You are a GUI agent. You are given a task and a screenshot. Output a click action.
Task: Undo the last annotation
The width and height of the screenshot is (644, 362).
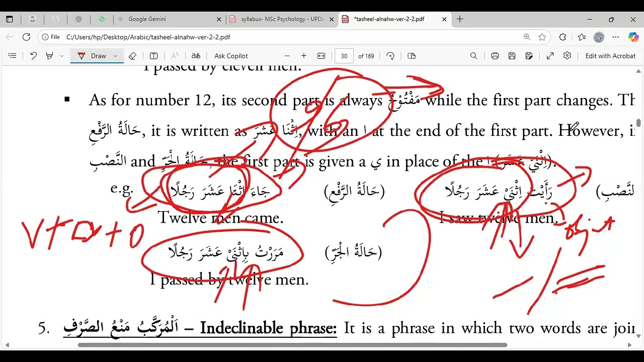point(33,56)
